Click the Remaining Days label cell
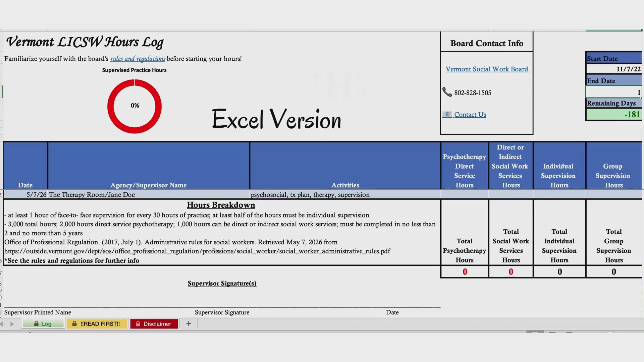This screenshot has height=362, width=644. [x=614, y=103]
